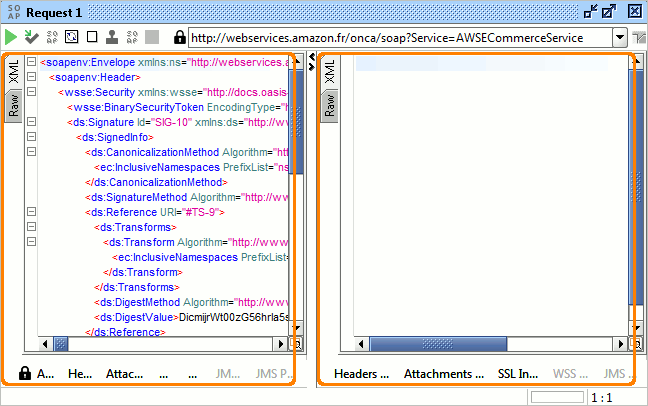Submit the request with the green play button
Screen dimensions: 648x406
click(x=11, y=37)
